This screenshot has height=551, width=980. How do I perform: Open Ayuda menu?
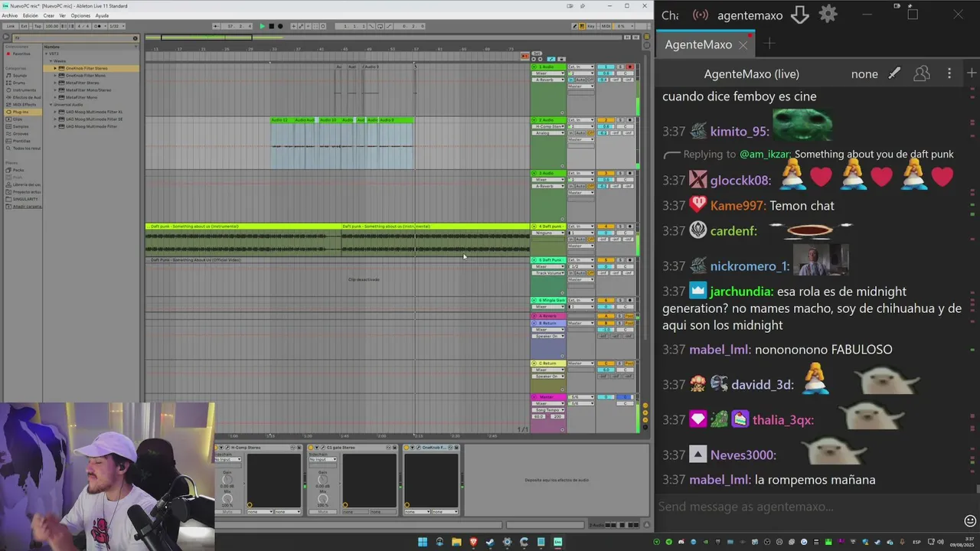tap(102, 15)
